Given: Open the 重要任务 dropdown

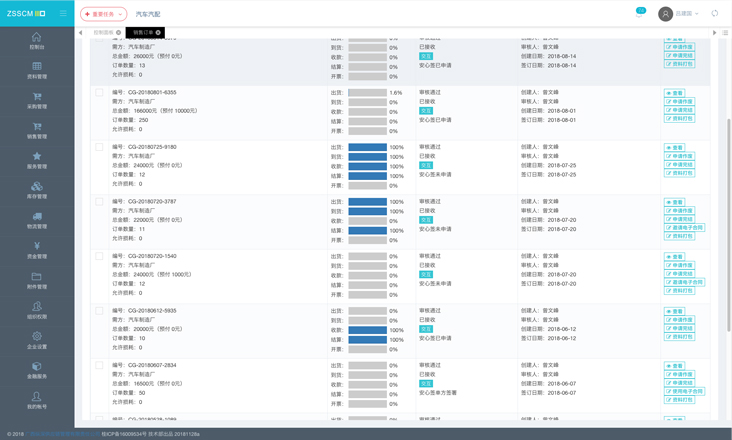Looking at the screenshot, I should tap(103, 14).
